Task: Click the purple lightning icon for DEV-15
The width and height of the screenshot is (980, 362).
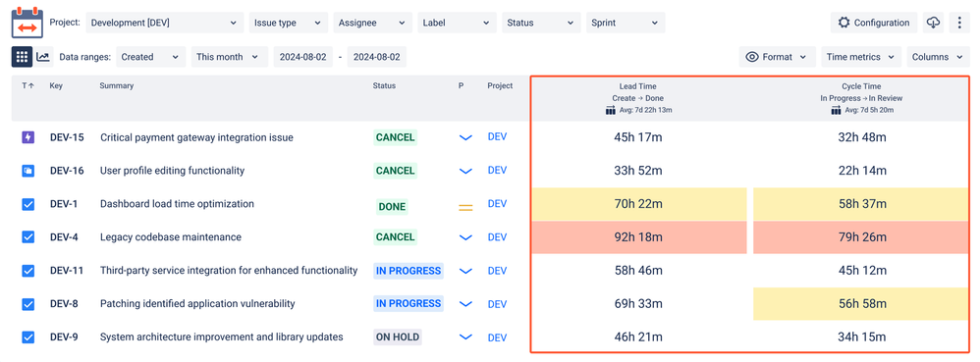Action: [28, 137]
